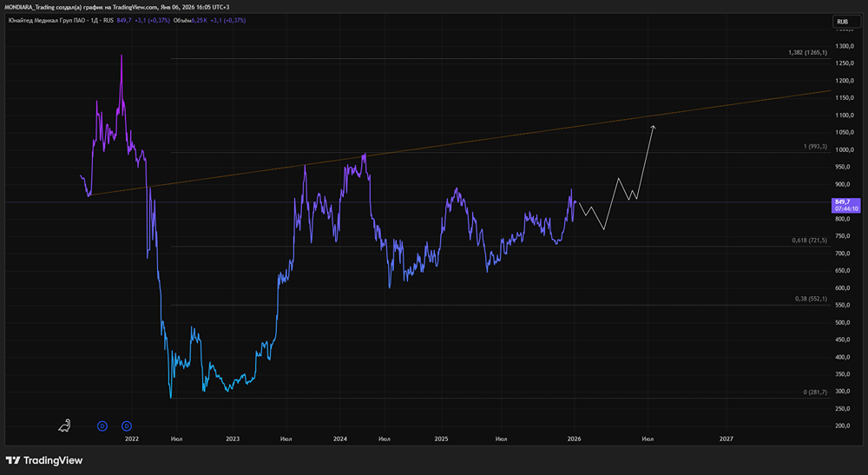Click the Объём 6,25K volume readout
This screenshot has width=868, height=475.
(x=190, y=21)
